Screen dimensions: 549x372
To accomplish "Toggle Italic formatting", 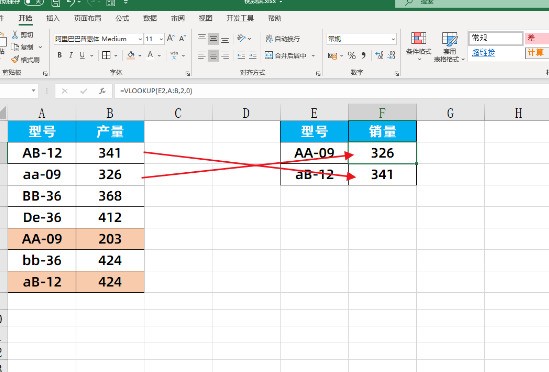I will (71, 55).
